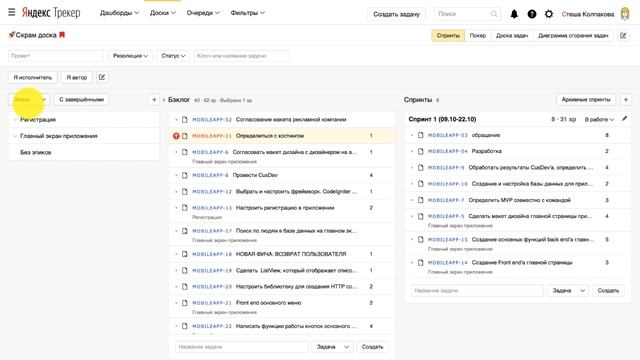Click document icon of MOBILEAPP-20
The width and height of the screenshot is (640, 360).
click(x=185, y=287)
